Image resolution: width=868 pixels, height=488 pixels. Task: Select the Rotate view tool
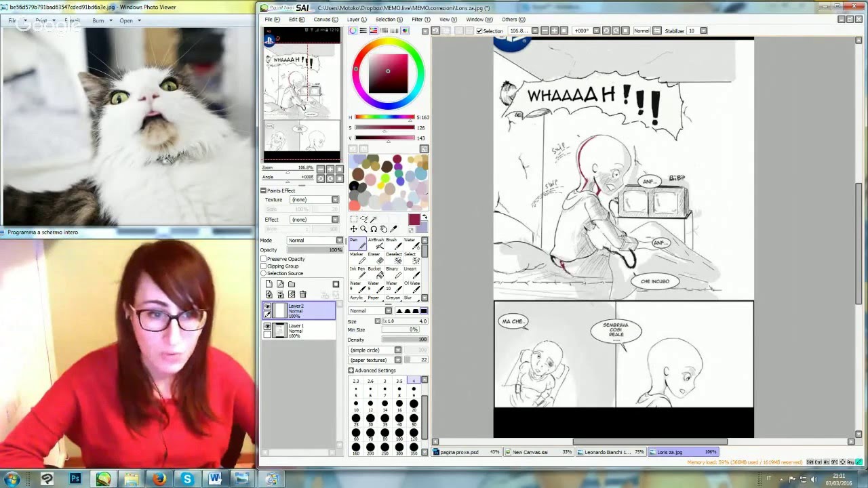point(374,229)
